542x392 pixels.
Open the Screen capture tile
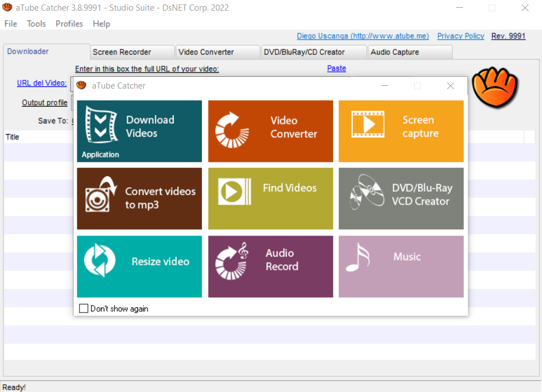(401, 131)
